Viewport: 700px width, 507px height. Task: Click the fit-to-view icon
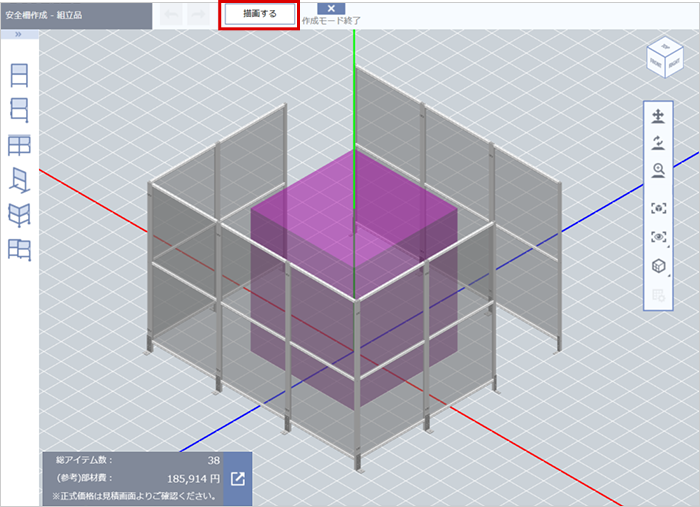tap(658, 207)
